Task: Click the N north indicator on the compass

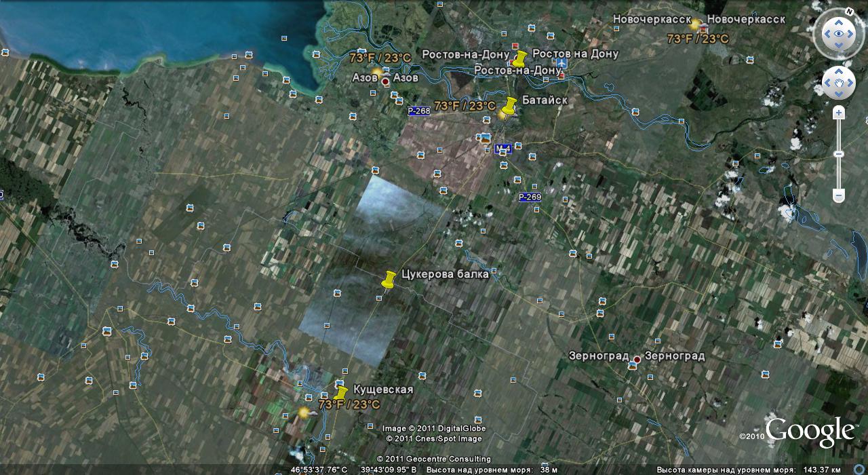Action: [848, 12]
